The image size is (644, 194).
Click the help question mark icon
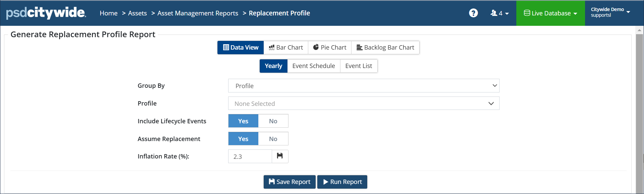[x=473, y=13]
